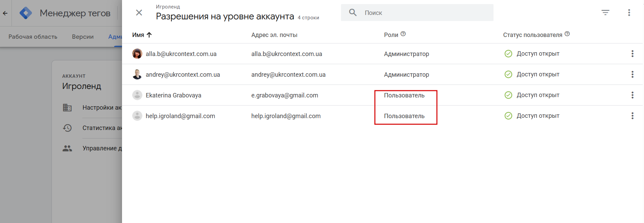Click the Статус пользователя column header
Image resolution: width=644 pixels, height=223 pixels.
(532, 35)
